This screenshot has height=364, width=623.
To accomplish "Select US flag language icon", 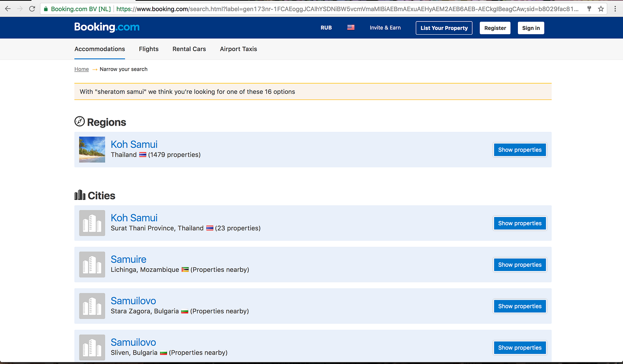I will pos(351,28).
